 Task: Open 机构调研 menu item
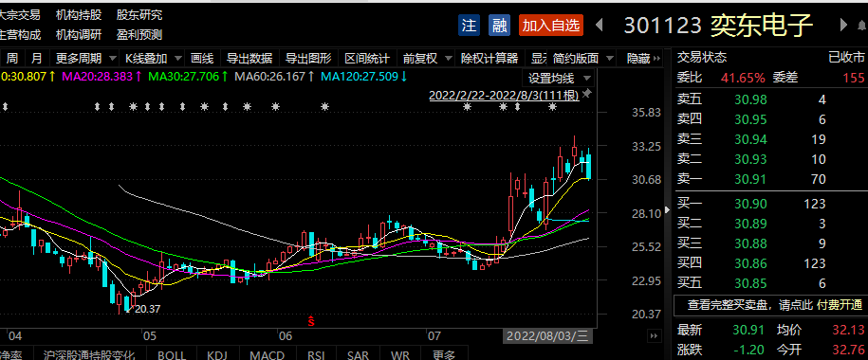(79, 35)
